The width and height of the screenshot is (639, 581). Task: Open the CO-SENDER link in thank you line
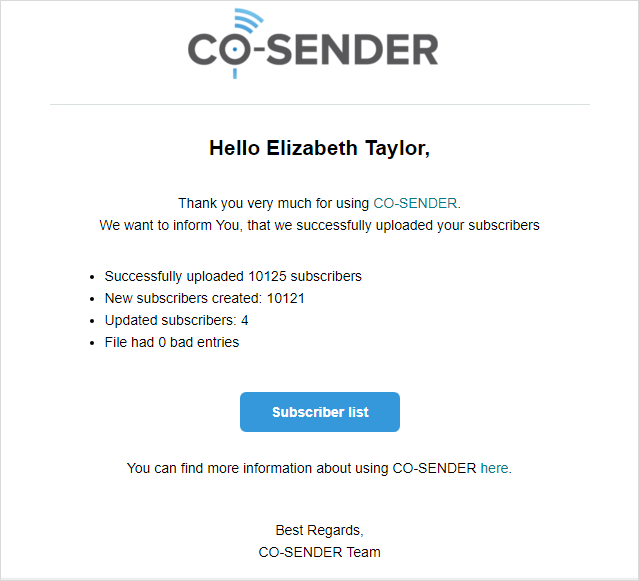pyautogui.click(x=415, y=203)
